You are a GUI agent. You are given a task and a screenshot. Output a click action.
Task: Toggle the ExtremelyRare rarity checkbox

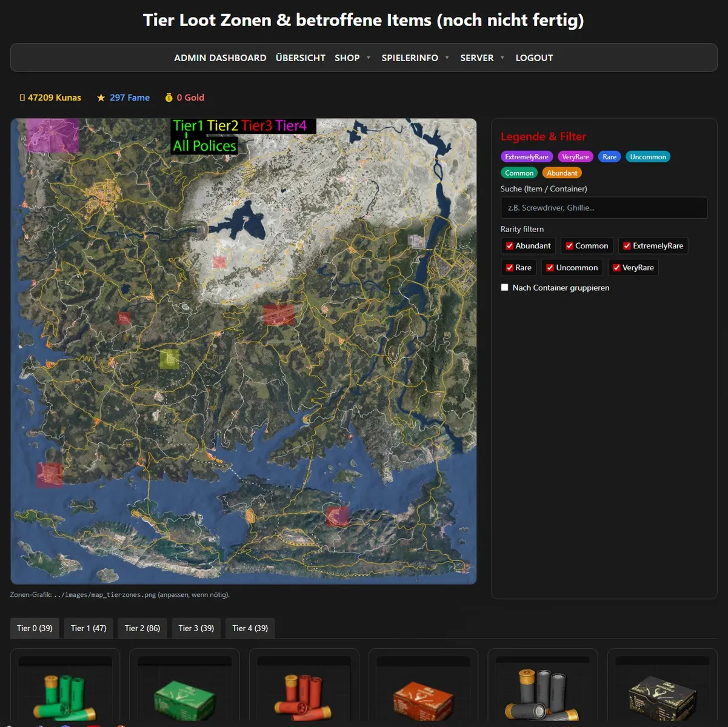[x=627, y=246]
